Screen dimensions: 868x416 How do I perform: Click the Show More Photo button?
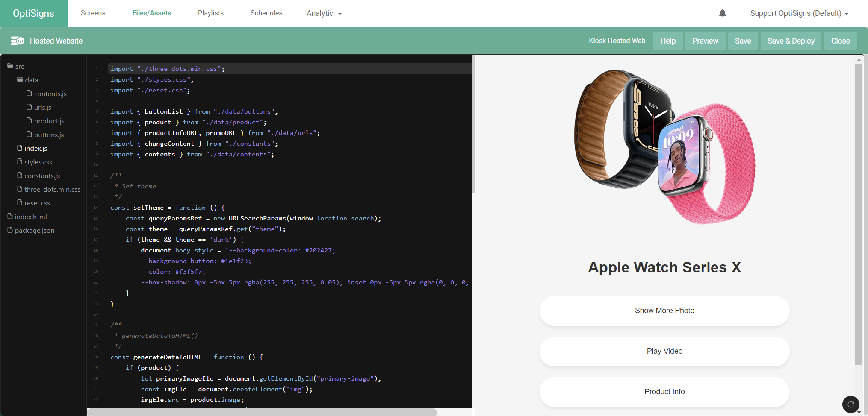[664, 311]
